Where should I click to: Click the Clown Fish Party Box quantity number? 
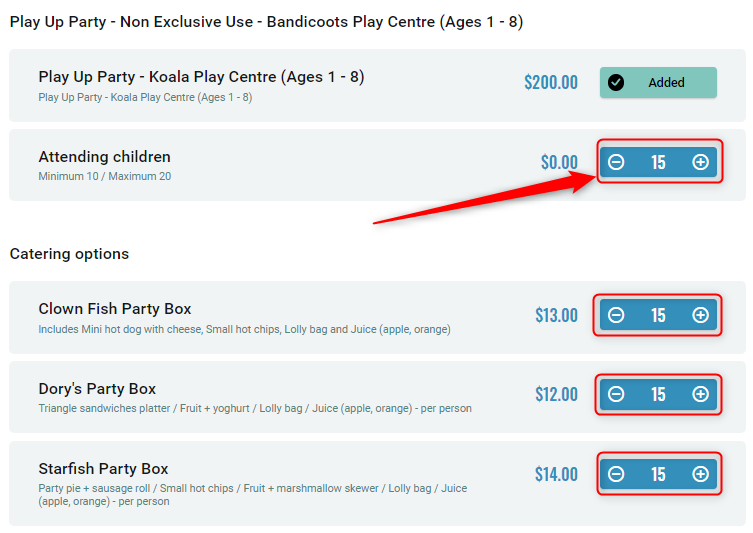tap(658, 315)
